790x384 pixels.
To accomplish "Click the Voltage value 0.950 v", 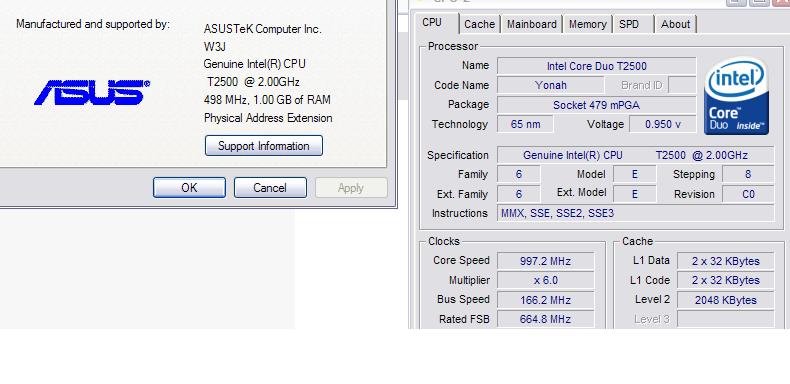I will [663, 124].
